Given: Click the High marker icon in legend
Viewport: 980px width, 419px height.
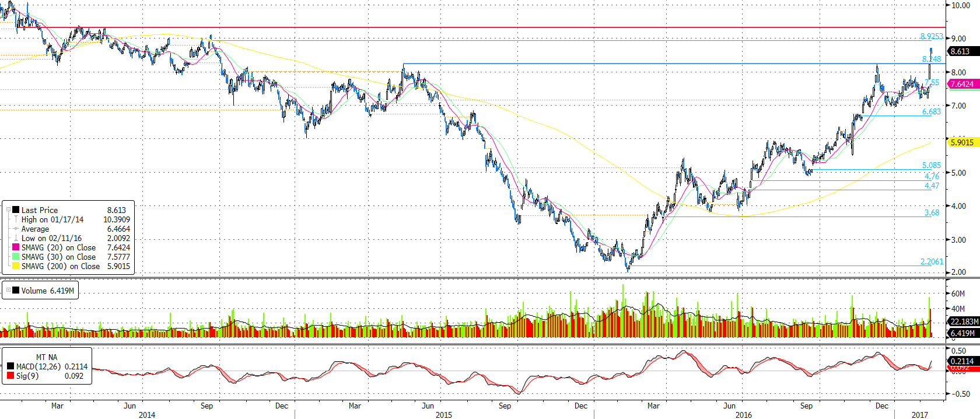Looking at the screenshot, I should coord(16,219).
